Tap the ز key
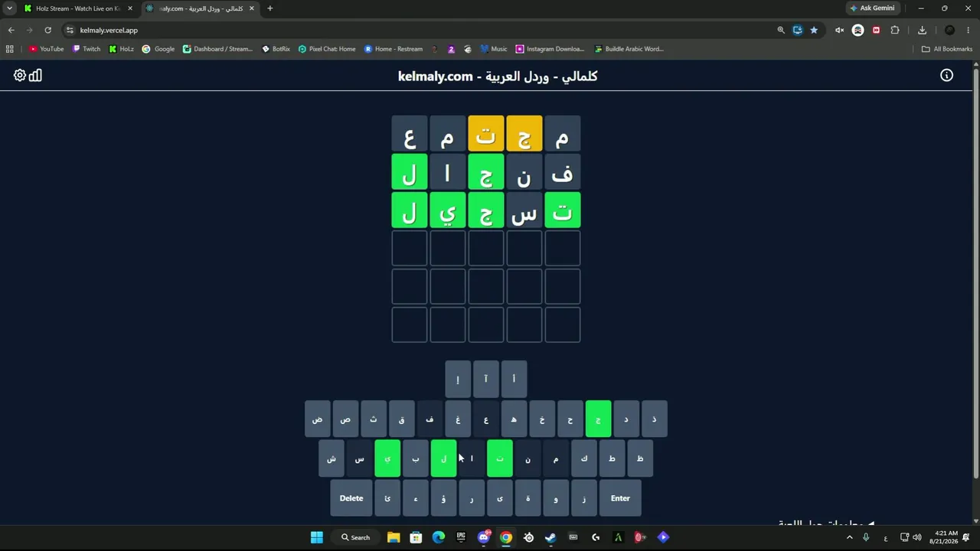 click(x=584, y=498)
